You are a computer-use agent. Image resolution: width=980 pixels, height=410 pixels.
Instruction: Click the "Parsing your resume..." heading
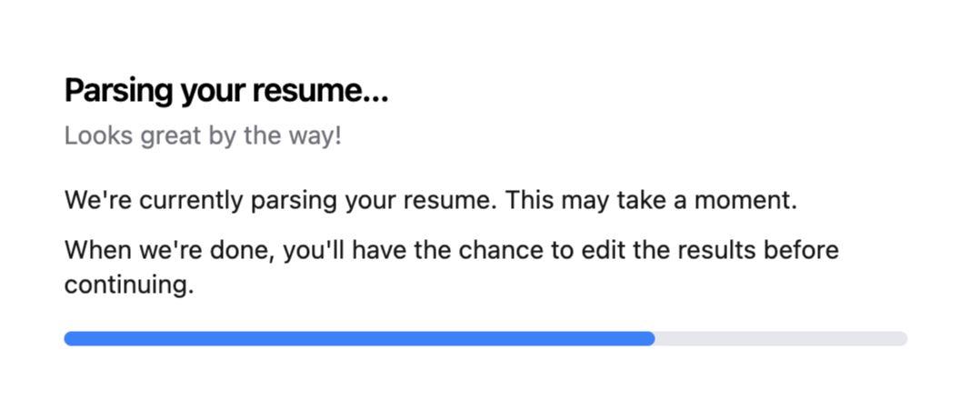(x=226, y=92)
